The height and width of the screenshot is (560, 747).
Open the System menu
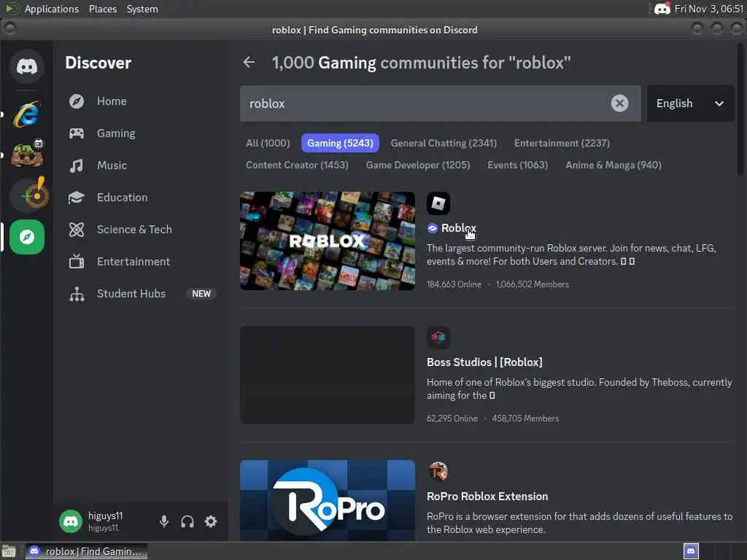(x=142, y=9)
